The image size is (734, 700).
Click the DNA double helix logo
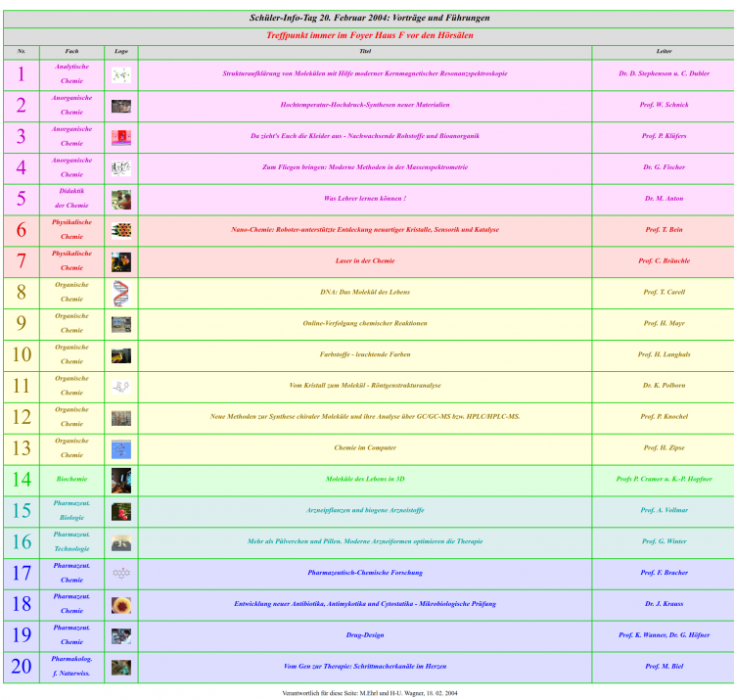pyautogui.click(x=120, y=293)
